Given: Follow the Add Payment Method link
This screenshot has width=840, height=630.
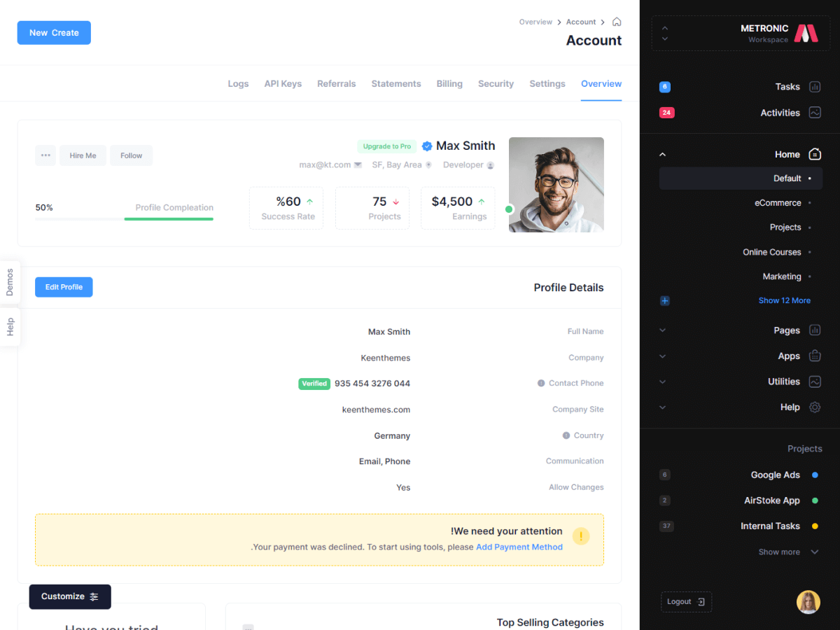Looking at the screenshot, I should point(519,547).
